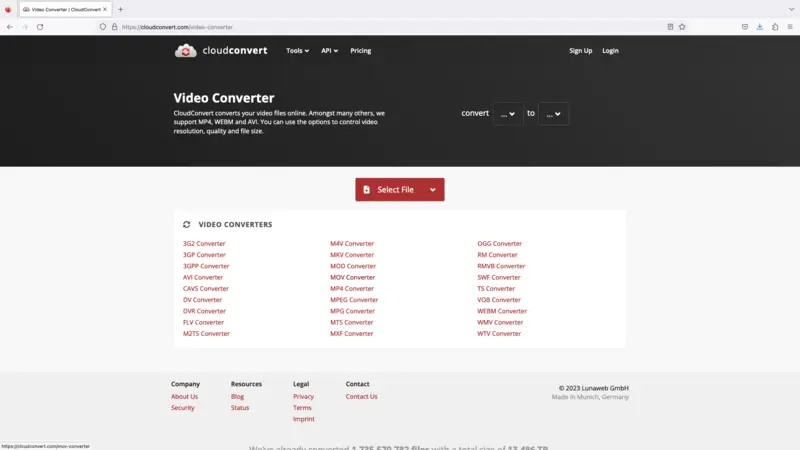Click the back navigation arrow
The height and width of the screenshot is (450, 800).
click(10, 27)
